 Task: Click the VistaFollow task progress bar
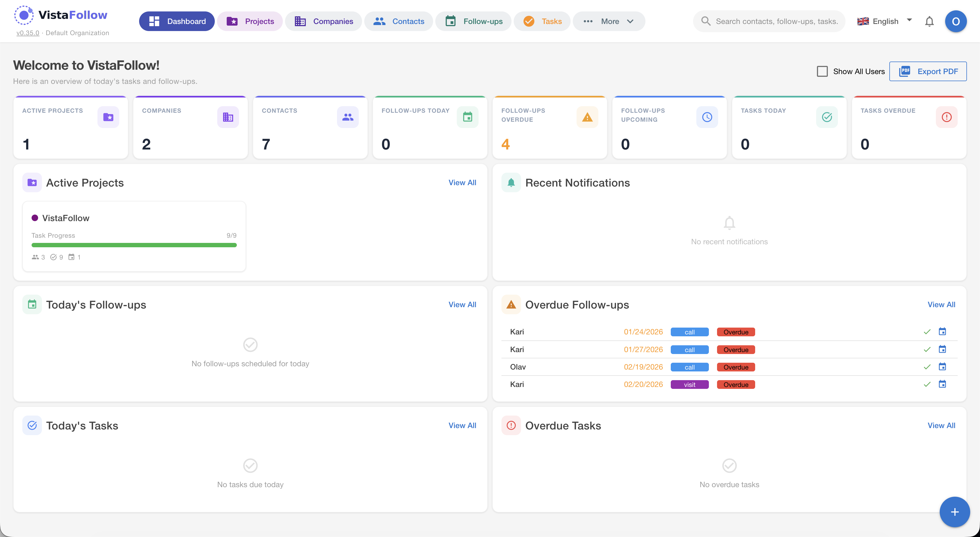pyautogui.click(x=134, y=245)
